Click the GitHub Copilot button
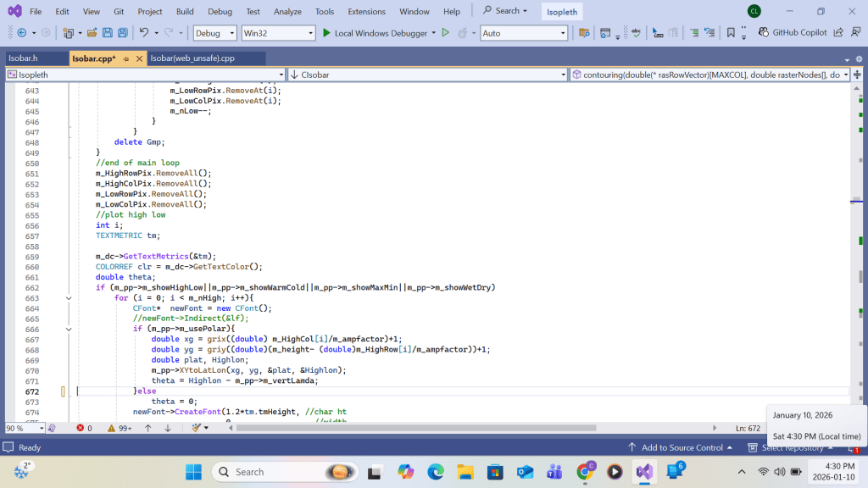 point(793,33)
